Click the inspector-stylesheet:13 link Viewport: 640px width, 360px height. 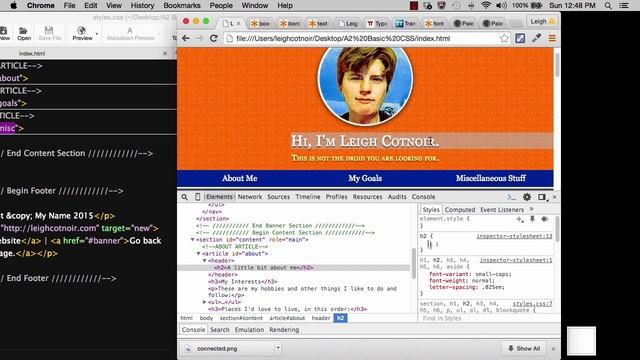tap(514, 236)
